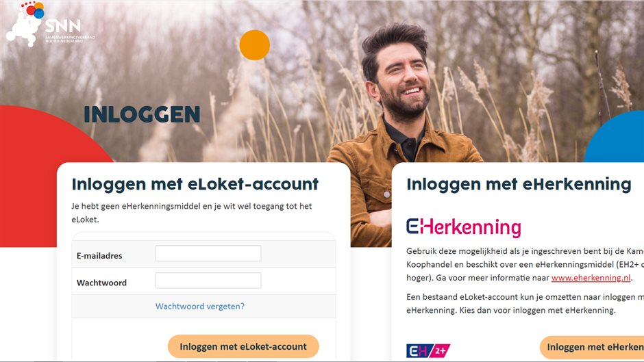Viewport: 644px width, 362px height.
Task: Click the eHerkenning brand logo
Action: 463,227
